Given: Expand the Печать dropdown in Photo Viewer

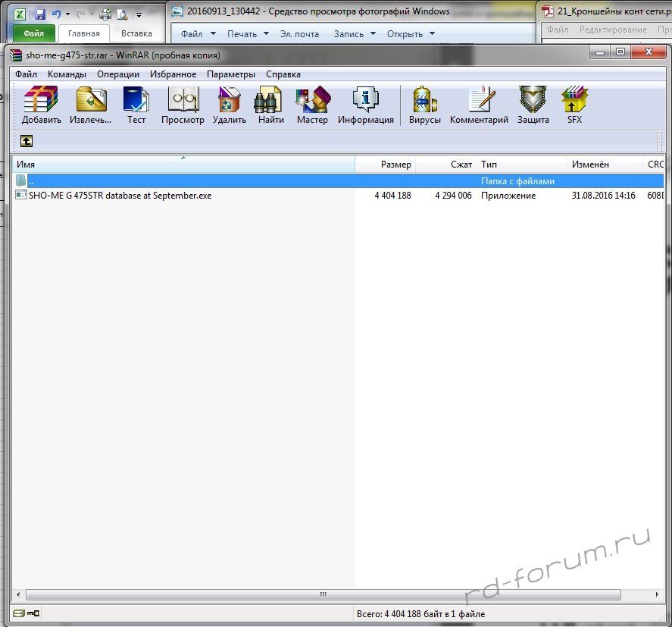Looking at the screenshot, I should (266, 33).
